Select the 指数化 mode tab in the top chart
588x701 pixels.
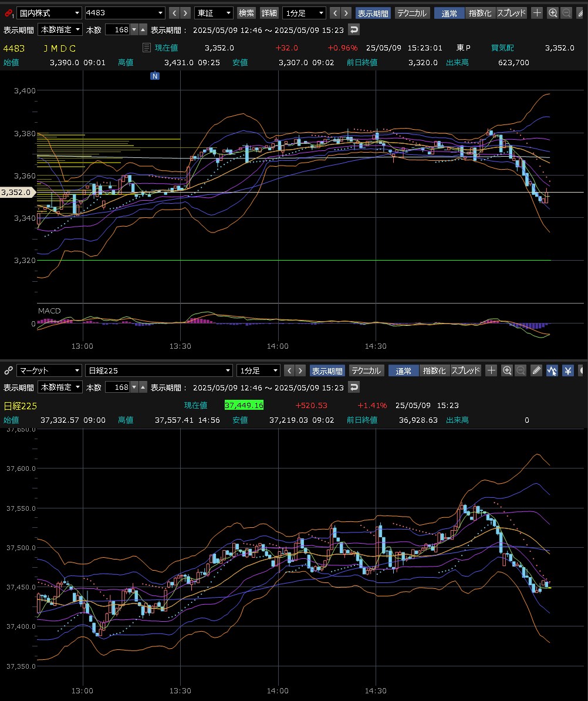[480, 13]
